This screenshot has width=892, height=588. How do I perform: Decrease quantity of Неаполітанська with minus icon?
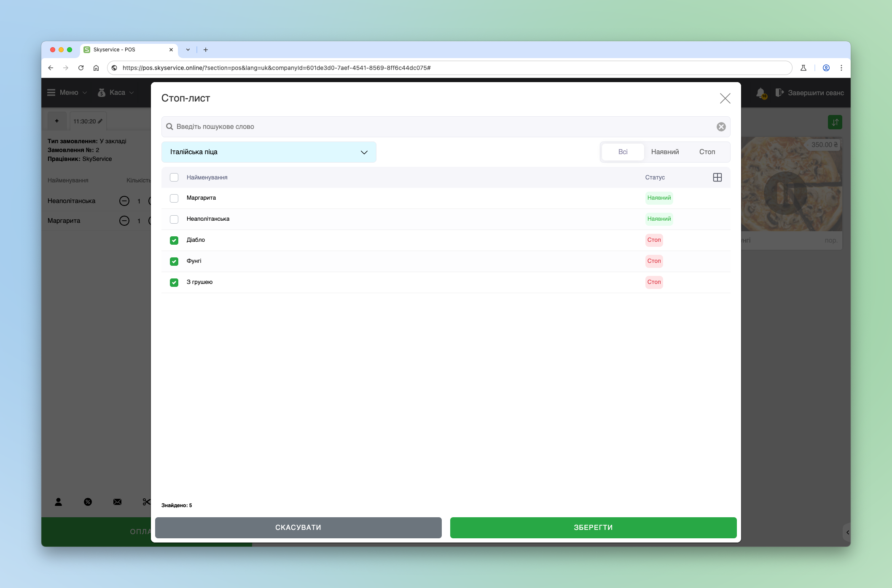124,201
